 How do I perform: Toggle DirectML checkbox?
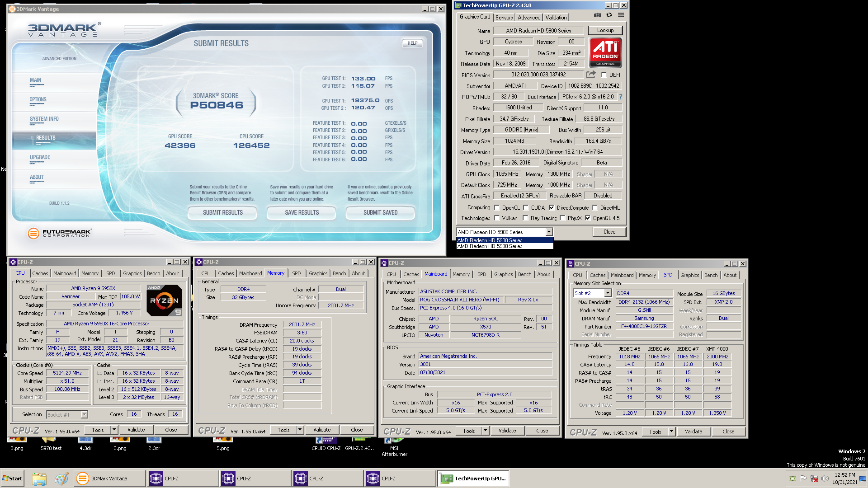[x=595, y=208]
